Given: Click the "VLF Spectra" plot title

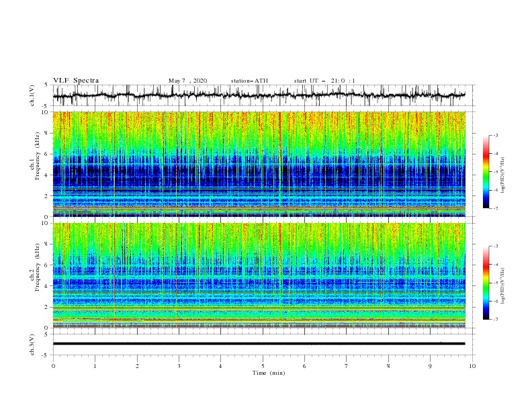Looking at the screenshot, I should tap(76, 81).
